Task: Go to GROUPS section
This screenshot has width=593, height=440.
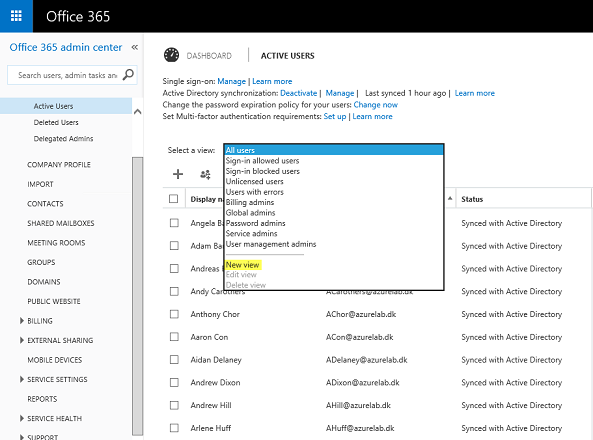Action: click(41, 262)
